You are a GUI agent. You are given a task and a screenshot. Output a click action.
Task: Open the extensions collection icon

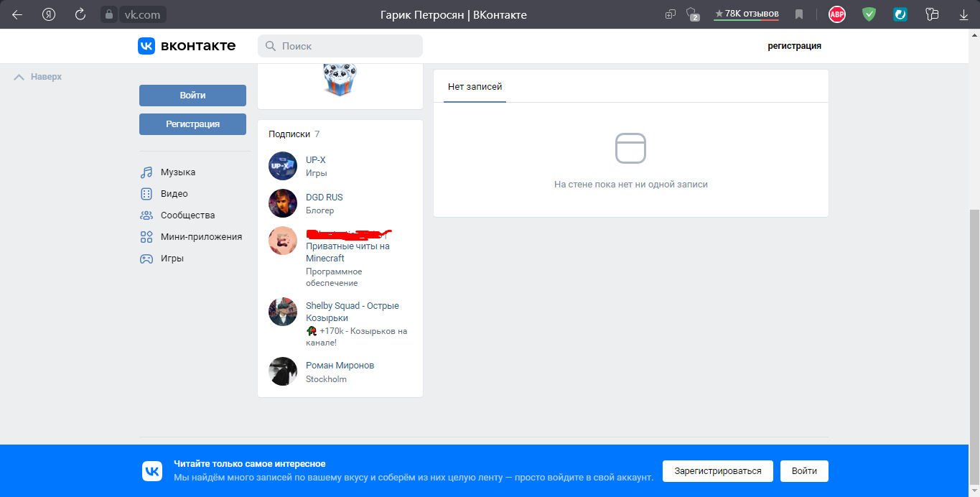coord(933,14)
